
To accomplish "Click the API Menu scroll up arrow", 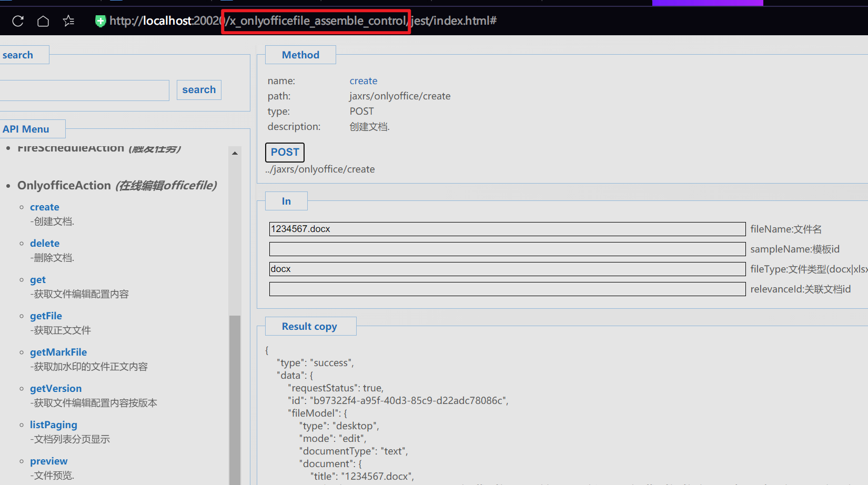I will point(235,153).
